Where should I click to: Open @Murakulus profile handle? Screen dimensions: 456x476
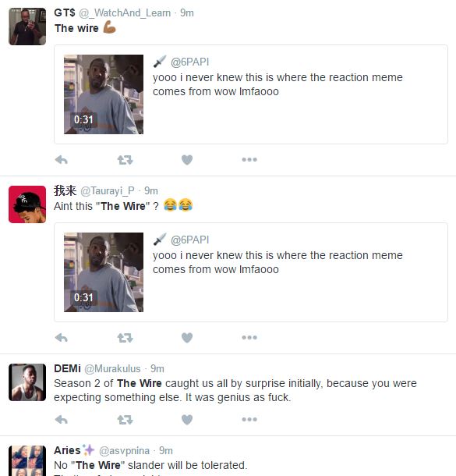point(112,368)
